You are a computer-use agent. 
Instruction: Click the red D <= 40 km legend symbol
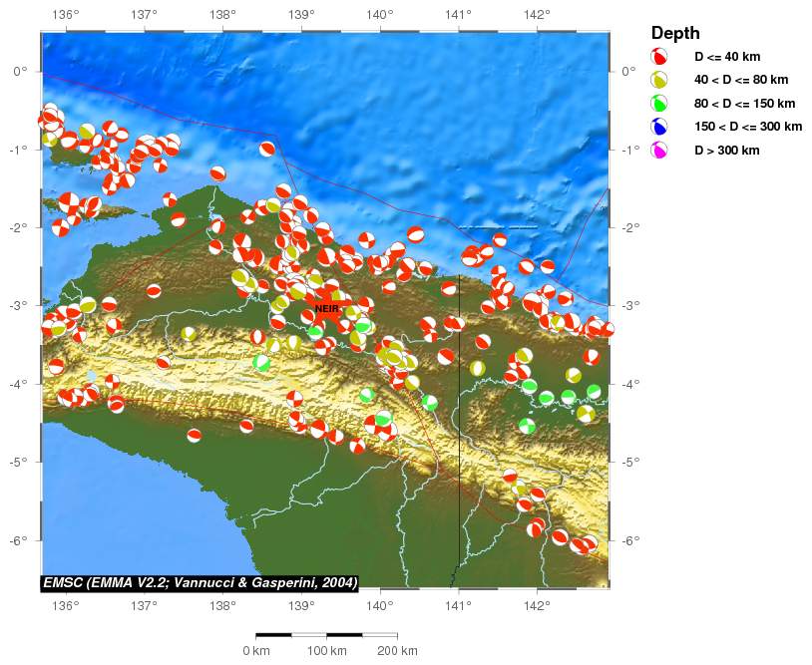659,57
